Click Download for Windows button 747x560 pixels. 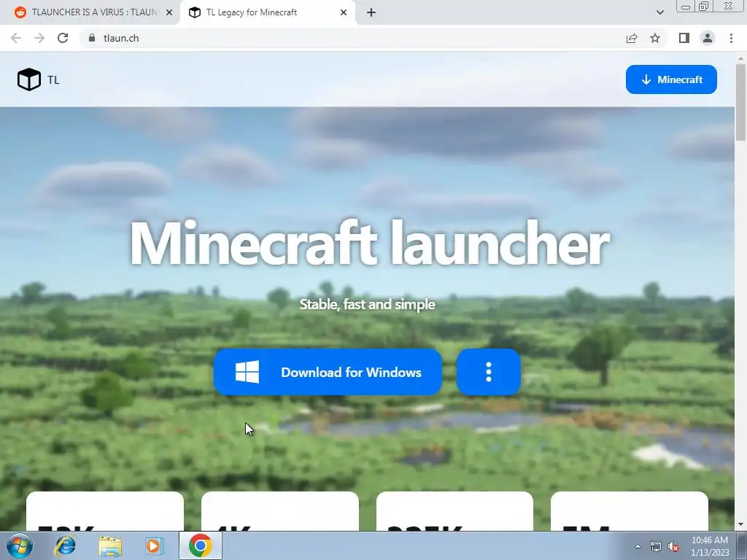328,372
